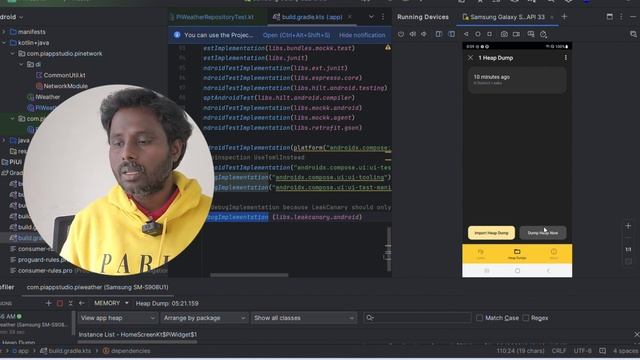Rotate the device right
This screenshot has height=360, width=640.
coord(451,34)
